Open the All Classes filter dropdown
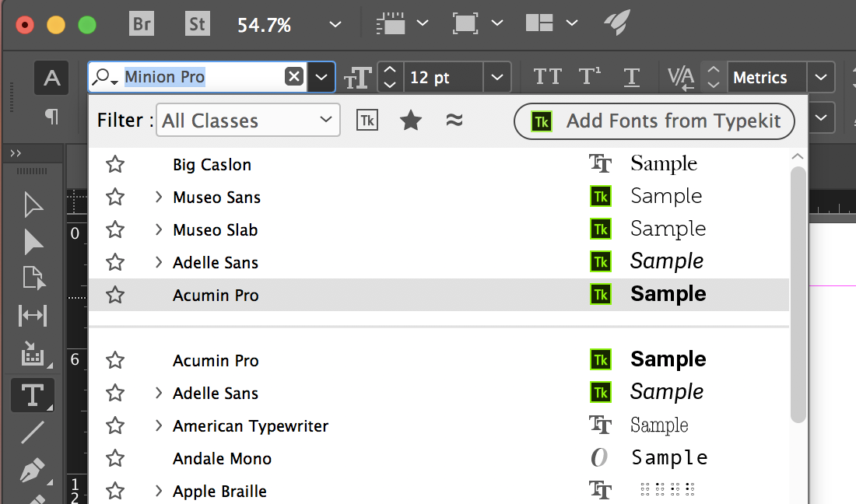856x504 pixels. pos(248,121)
